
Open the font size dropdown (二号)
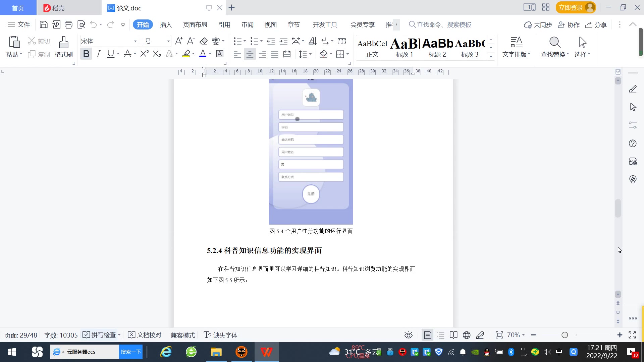click(168, 41)
